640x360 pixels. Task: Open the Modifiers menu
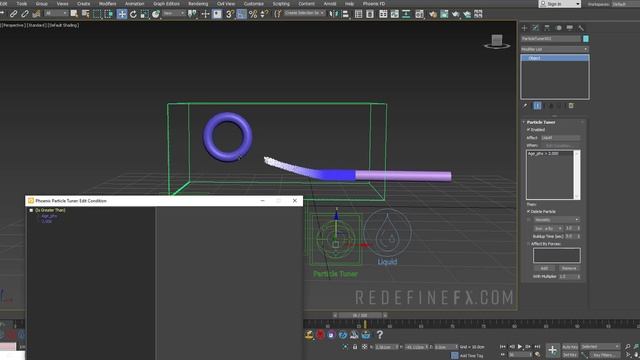coord(107,4)
